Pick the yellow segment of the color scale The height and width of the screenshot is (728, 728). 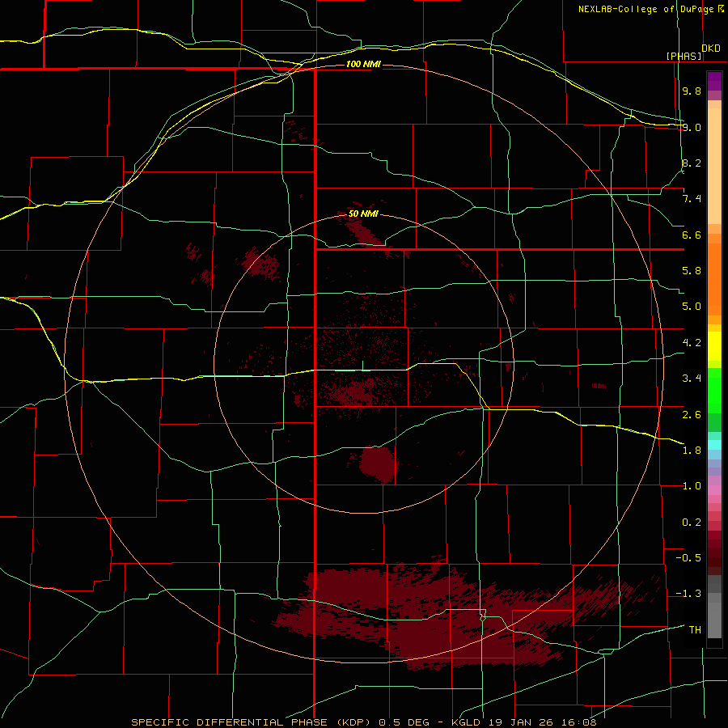click(714, 346)
